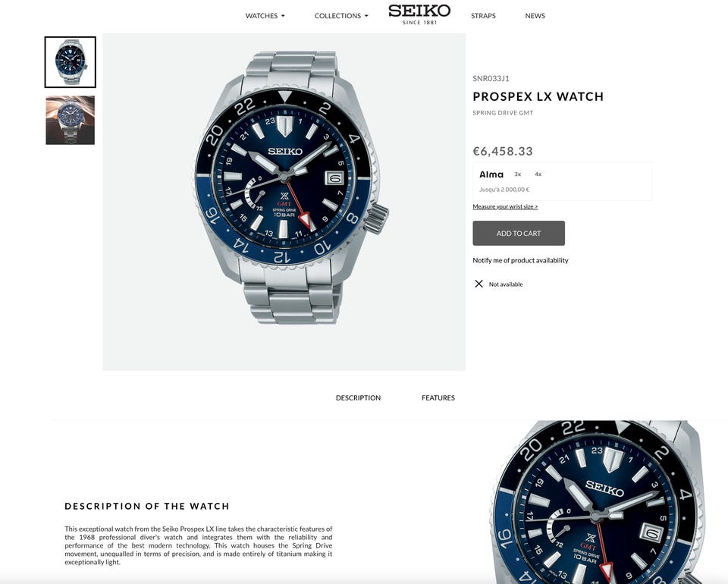Image resolution: width=728 pixels, height=584 pixels.
Task: Click the Seiko logo in header
Action: click(419, 14)
